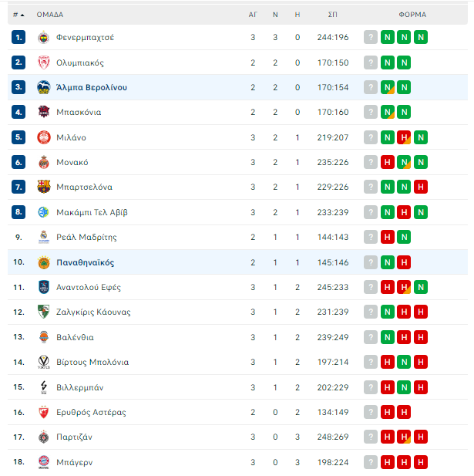
Task: Click the Virtus Bologna logo
Action: [44, 362]
